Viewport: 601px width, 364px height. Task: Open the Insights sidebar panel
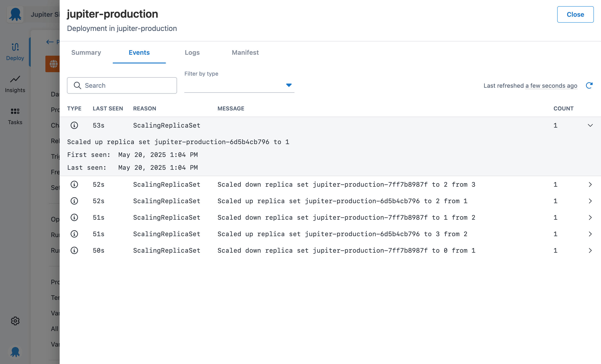click(x=15, y=84)
